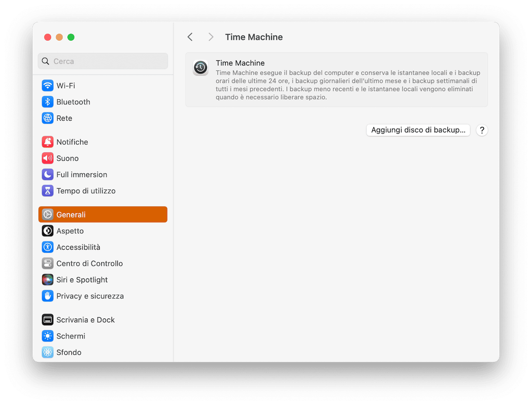Screen dimensions: 532x405
Task: Go forward with the right chevron
Action: point(211,37)
